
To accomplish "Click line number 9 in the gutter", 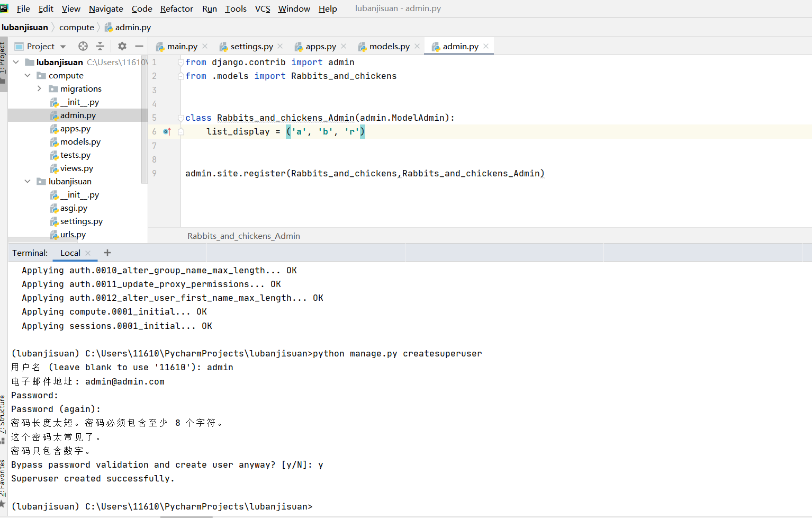I will point(154,173).
